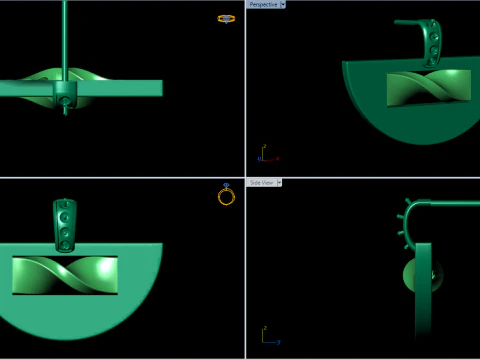Image resolution: width=480 pixels, height=360 pixels.
Task: Click the top-view ring orientation icon
Action: [226, 19]
